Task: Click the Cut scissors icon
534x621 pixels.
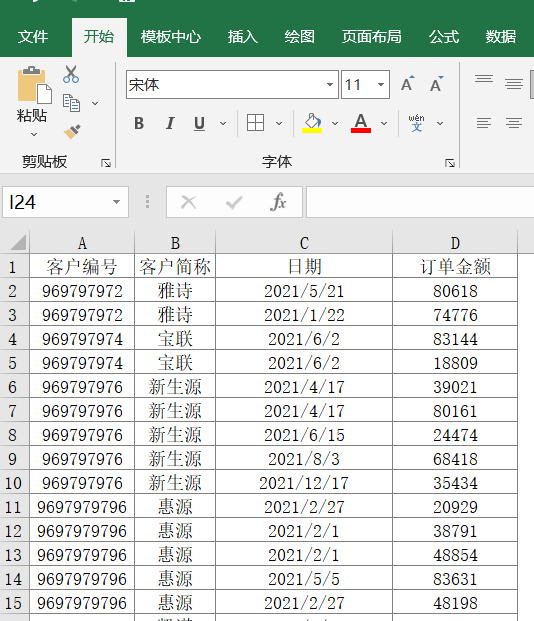Action: pos(71,74)
